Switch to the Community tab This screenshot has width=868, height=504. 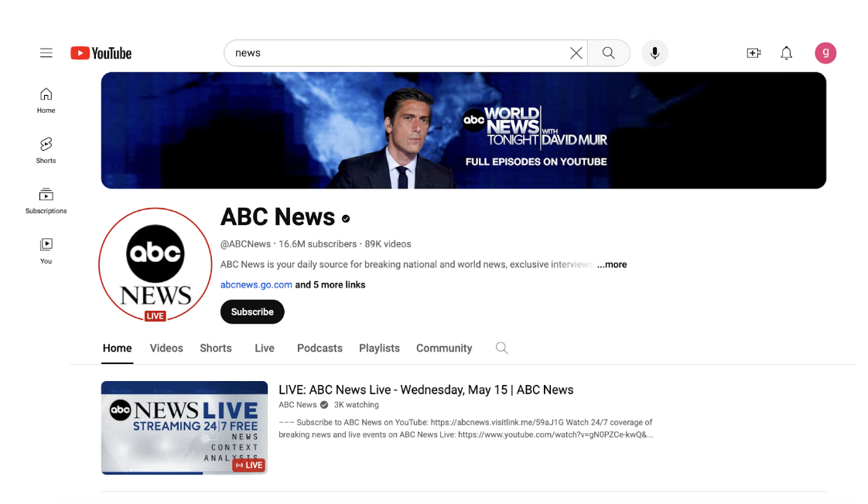click(x=444, y=349)
